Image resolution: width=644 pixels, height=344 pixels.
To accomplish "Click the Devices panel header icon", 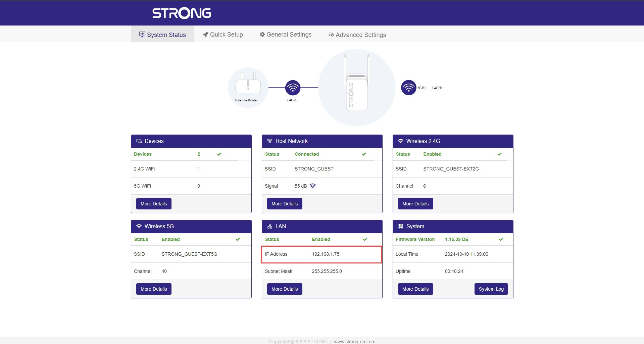I will point(139,141).
